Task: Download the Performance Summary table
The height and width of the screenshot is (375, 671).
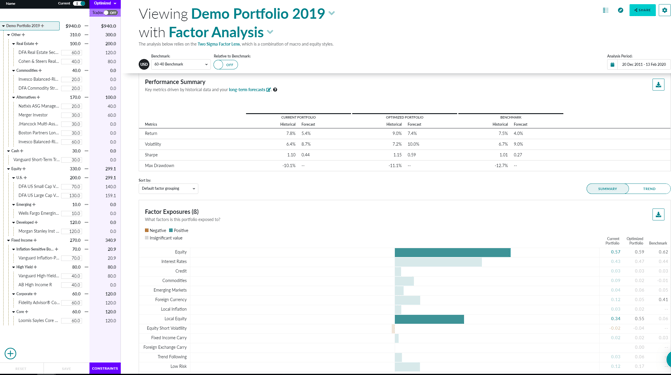Action: coord(658,85)
